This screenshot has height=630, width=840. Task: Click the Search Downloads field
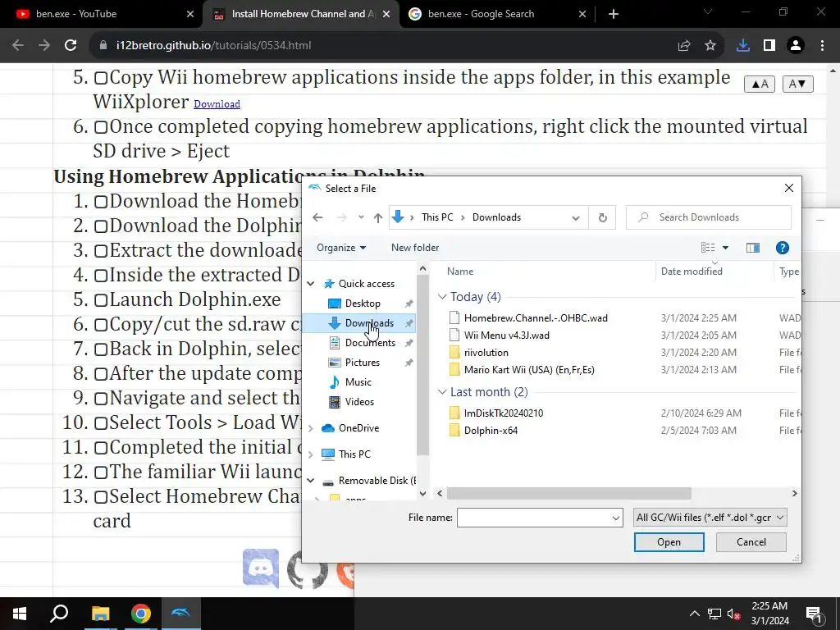[708, 217]
